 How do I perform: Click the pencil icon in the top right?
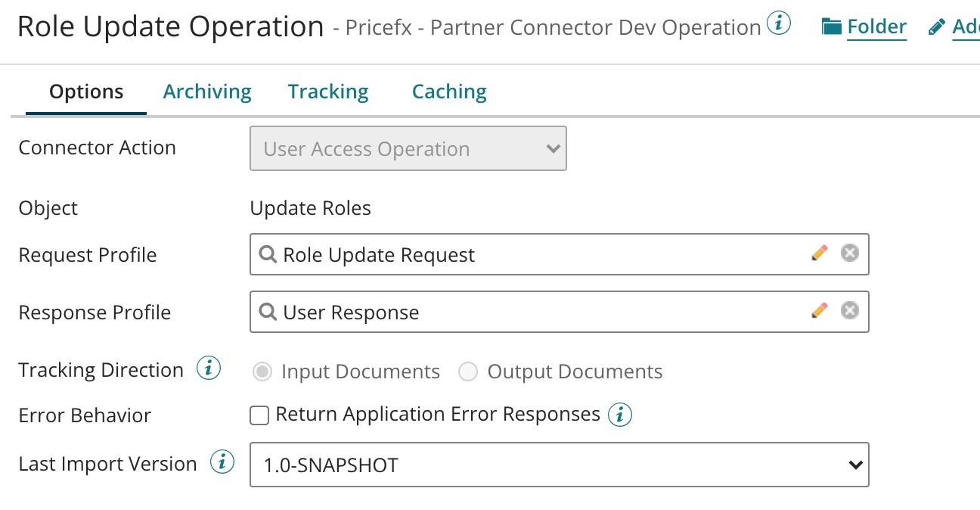[x=937, y=28]
